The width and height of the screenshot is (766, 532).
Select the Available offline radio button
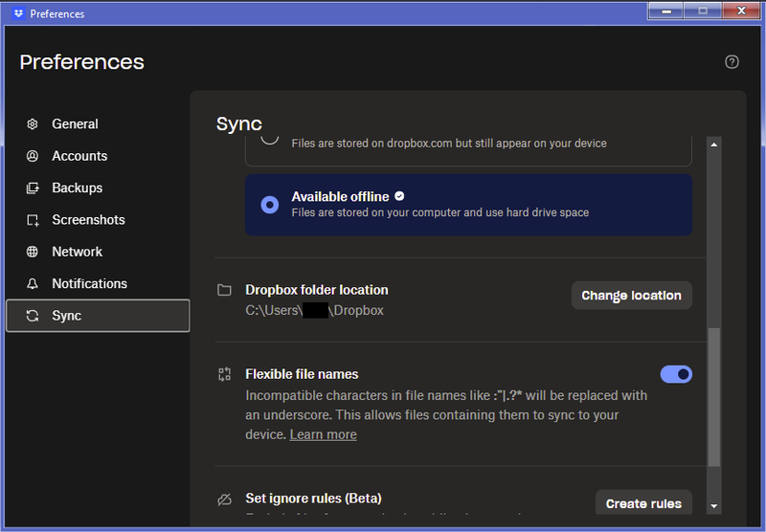pyautogui.click(x=270, y=205)
